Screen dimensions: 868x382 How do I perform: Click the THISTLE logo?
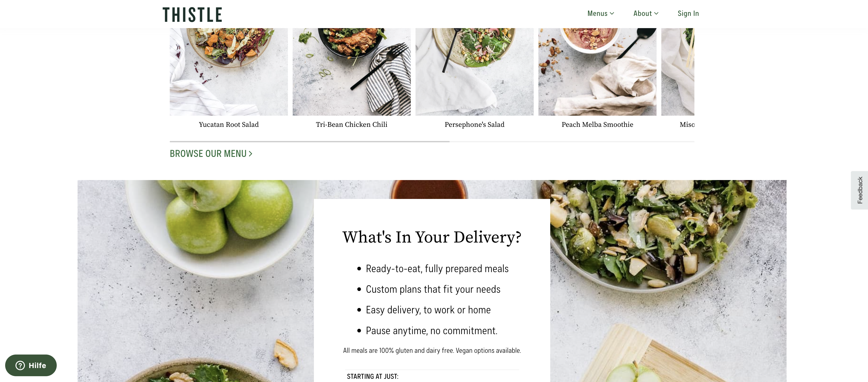click(x=192, y=14)
